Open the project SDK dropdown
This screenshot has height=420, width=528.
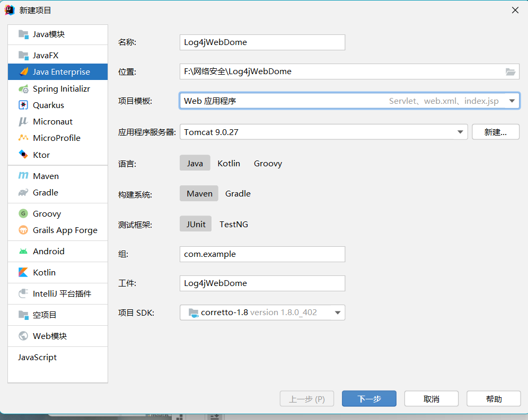point(338,312)
